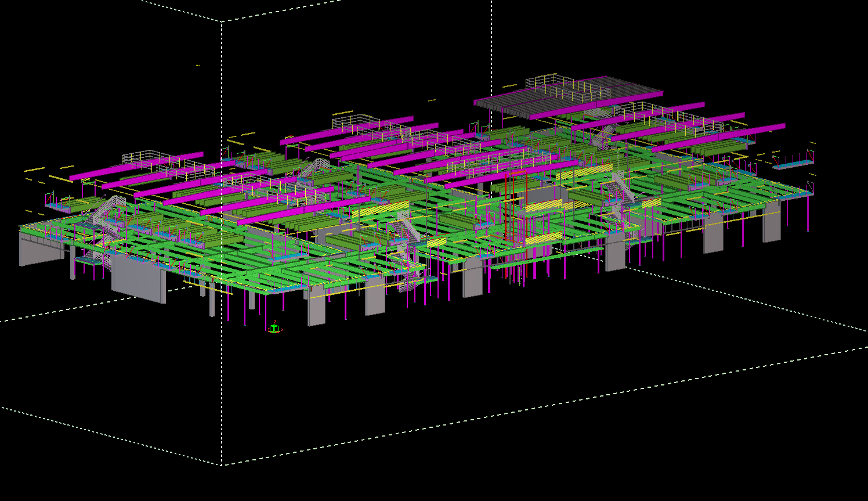This screenshot has height=501, width=868.
Task: Select the isolated small platform at far right
Action: [793, 165]
